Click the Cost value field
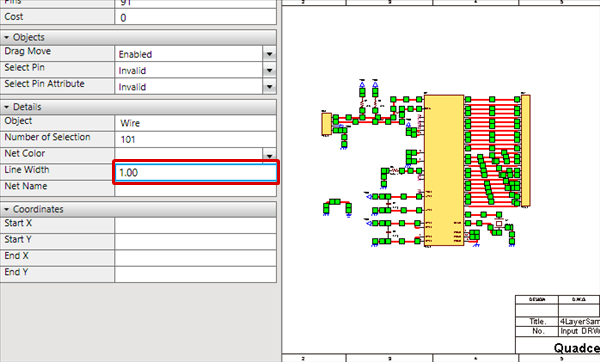The width and height of the screenshot is (600, 362). (x=195, y=18)
